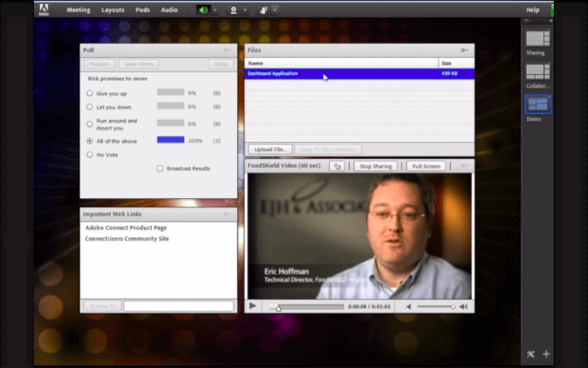This screenshot has width=588, height=368.
Task: Add a new layout with plus icon
Action: [x=546, y=354]
